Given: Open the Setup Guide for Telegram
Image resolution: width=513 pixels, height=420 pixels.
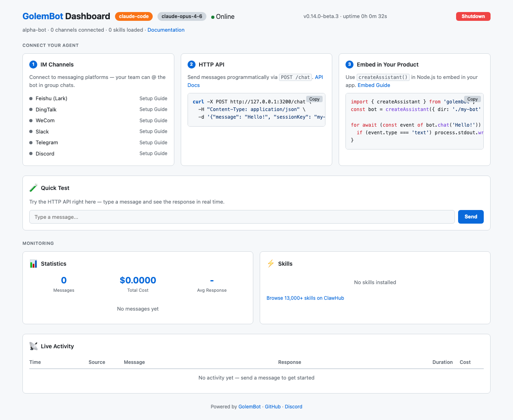Looking at the screenshot, I should coord(153,142).
